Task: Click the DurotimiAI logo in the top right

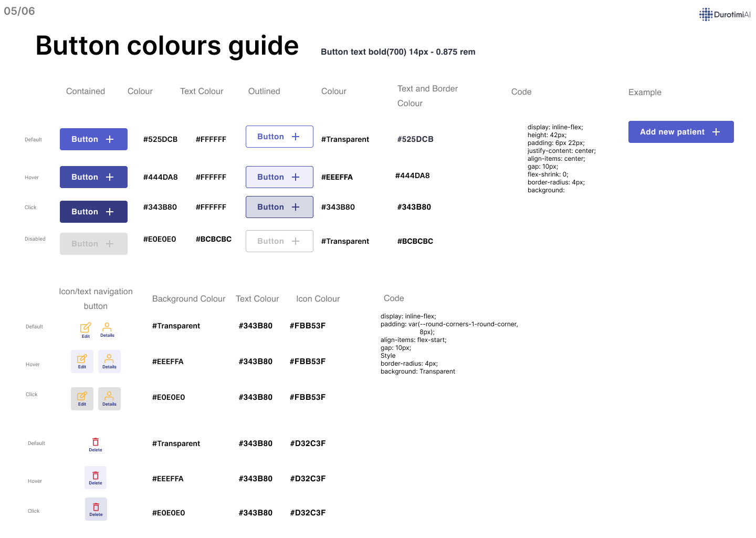Action: point(724,14)
